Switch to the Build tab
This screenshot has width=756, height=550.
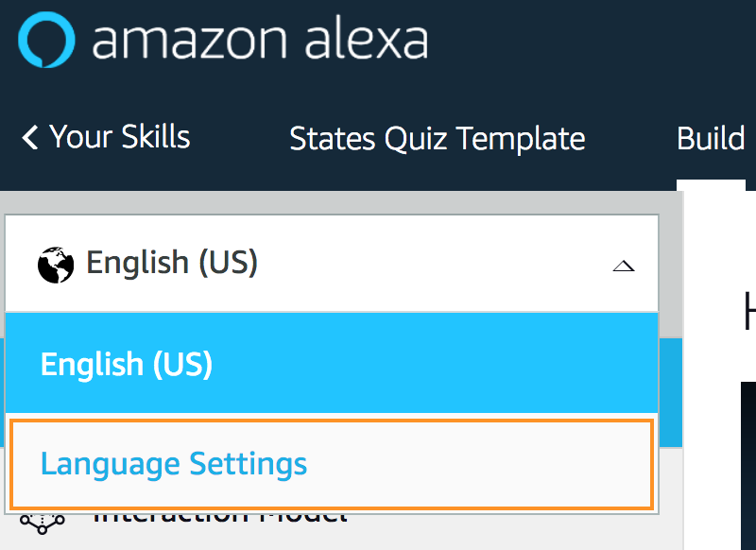709,138
